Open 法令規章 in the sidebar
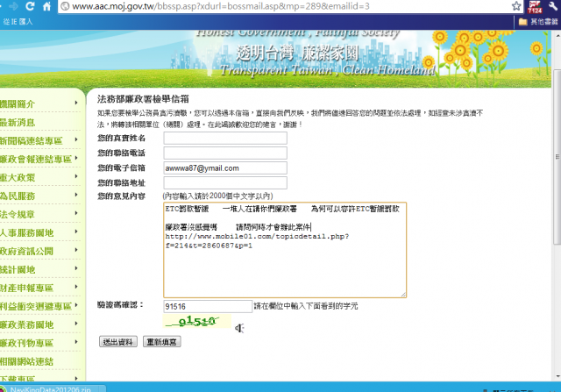The image size is (561, 392). pyautogui.click(x=18, y=215)
